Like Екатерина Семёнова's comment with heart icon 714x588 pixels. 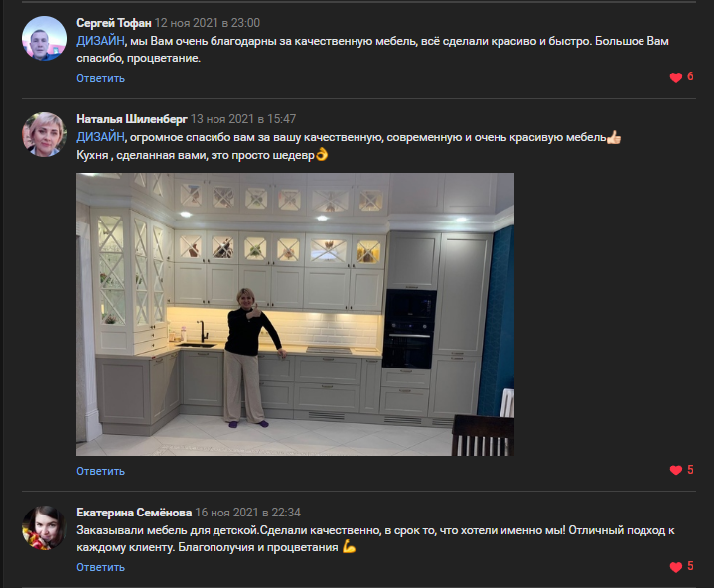point(675,567)
